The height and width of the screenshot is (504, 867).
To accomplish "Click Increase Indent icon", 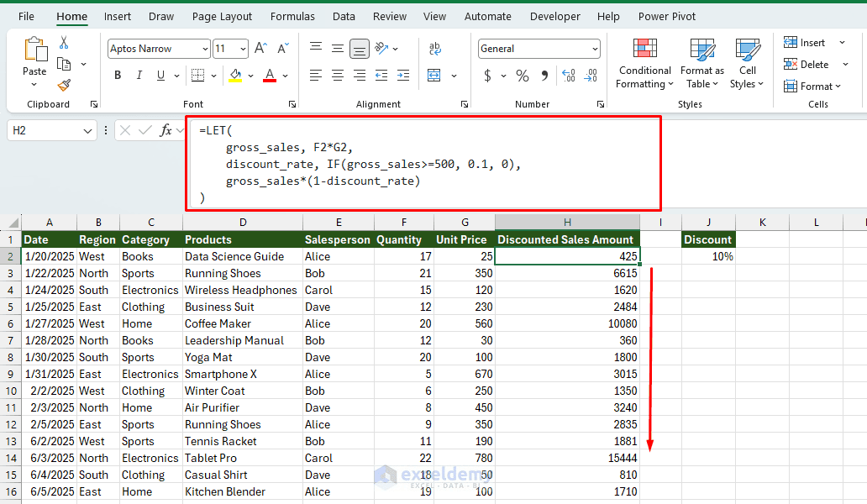I will [403, 75].
